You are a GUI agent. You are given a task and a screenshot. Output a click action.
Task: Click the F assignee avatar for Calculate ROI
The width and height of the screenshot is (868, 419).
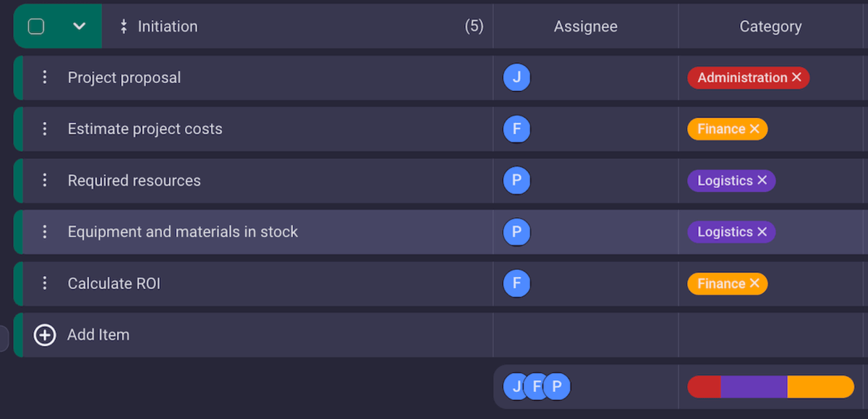click(516, 284)
